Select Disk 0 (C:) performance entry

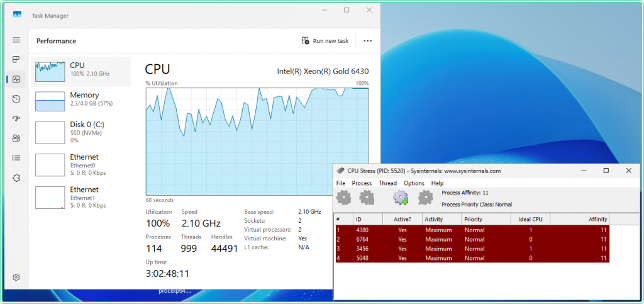click(81, 132)
